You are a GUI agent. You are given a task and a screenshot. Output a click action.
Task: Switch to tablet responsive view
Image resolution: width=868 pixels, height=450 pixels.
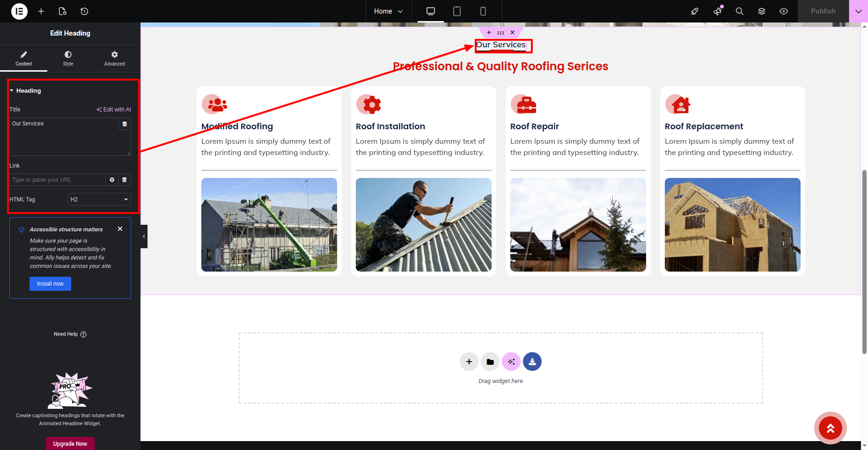coord(457,11)
